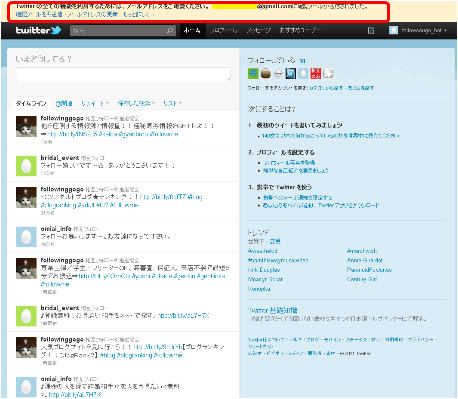Switch to the @関連 tab
The height and width of the screenshot is (399, 458).
point(64,103)
